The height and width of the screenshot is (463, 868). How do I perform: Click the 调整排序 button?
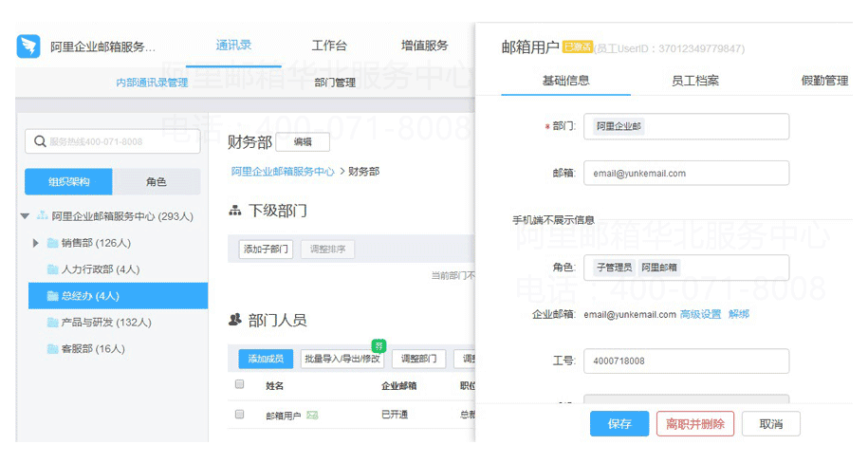(327, 250)
